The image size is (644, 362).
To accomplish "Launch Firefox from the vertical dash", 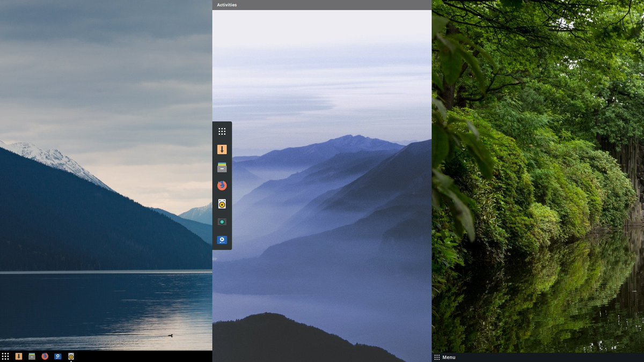I will point(222,185).
